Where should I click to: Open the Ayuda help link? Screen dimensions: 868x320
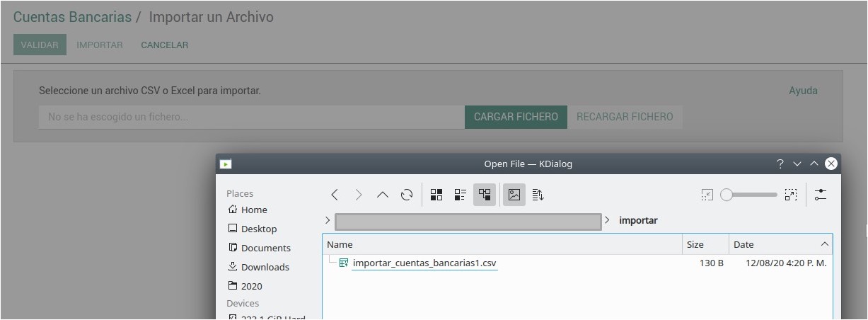tap(803, 91)
